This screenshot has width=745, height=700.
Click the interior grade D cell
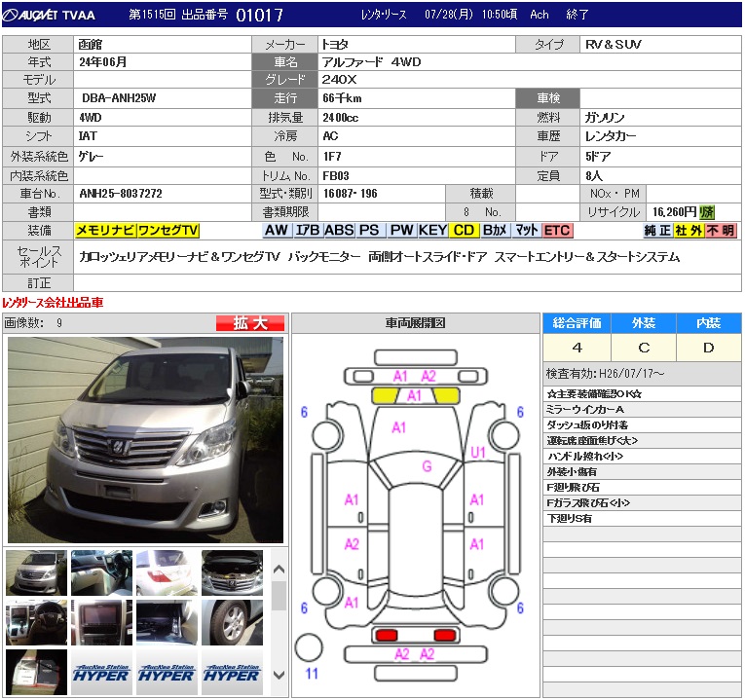tap(708, 348)
